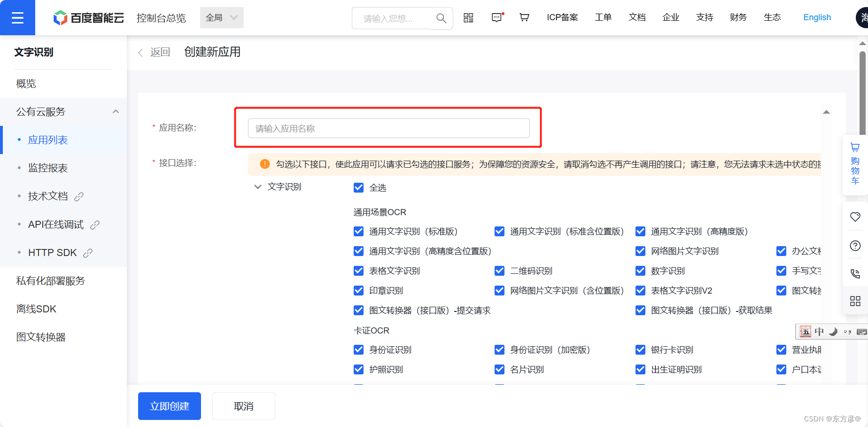The height and width of the screenshot is (427, 868).
Task: Click the 立即创建 button
Action: click(169, 406)
